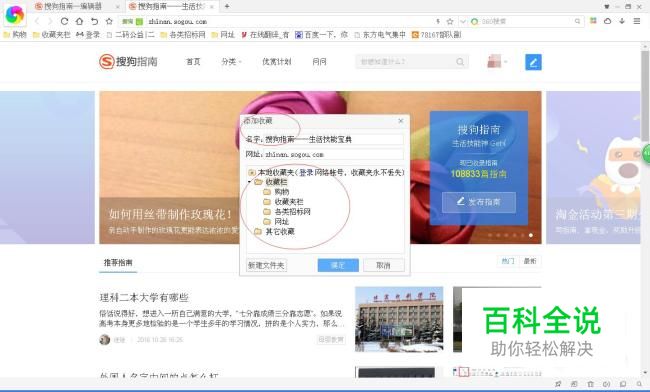
Task: Click the 取消 button in dialog
Action: [x=383, y=265]
